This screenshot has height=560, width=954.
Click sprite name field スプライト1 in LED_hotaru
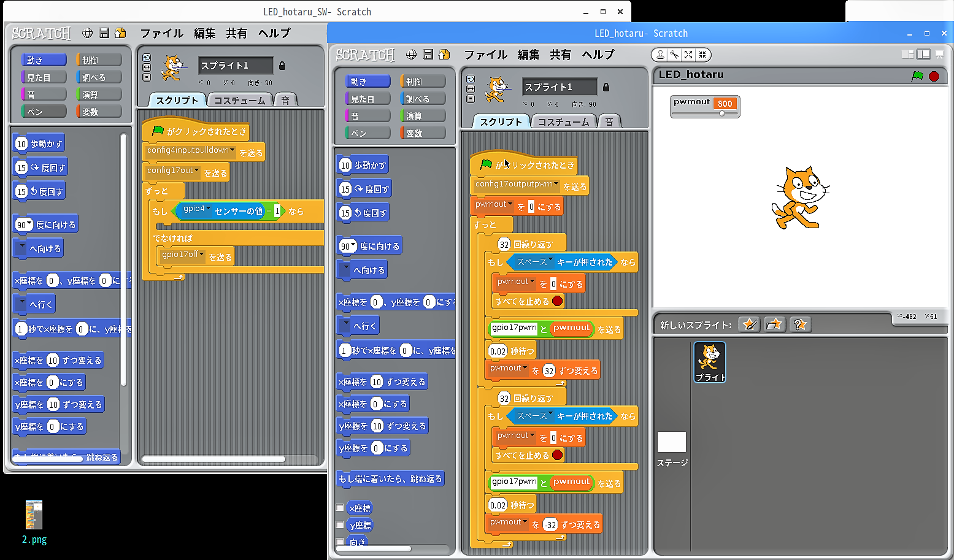(560, 87)
